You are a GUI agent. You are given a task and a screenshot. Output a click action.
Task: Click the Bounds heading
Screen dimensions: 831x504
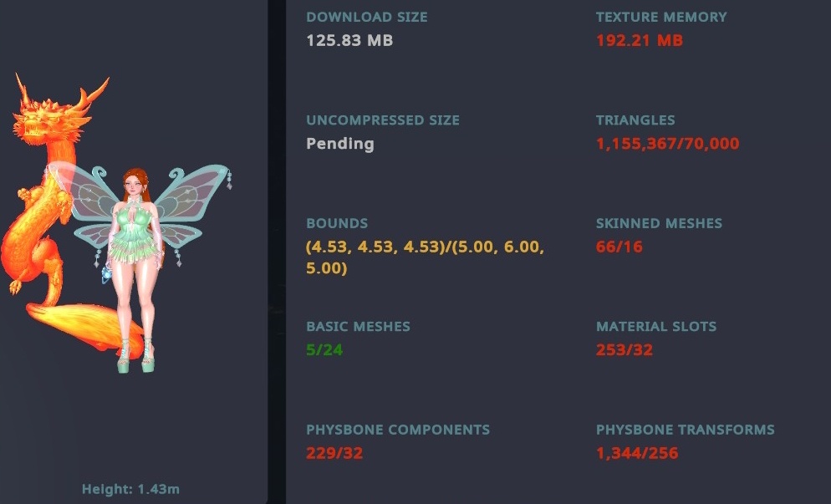point(337,224)
